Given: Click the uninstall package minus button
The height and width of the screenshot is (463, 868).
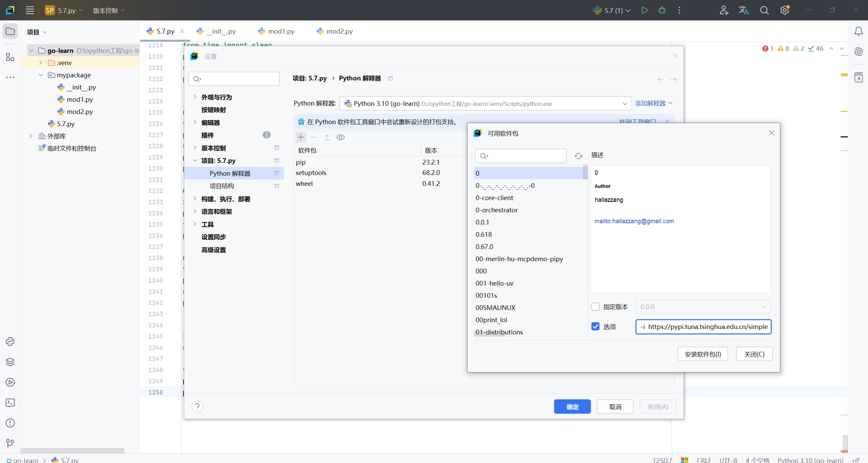Looking at the screenshot, I should (314, 137).
